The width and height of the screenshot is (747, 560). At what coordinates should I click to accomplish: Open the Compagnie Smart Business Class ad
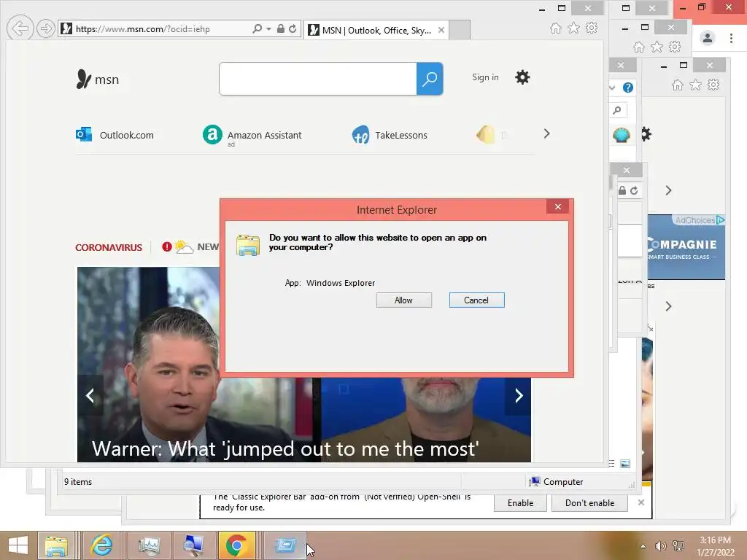coord(686,246)
